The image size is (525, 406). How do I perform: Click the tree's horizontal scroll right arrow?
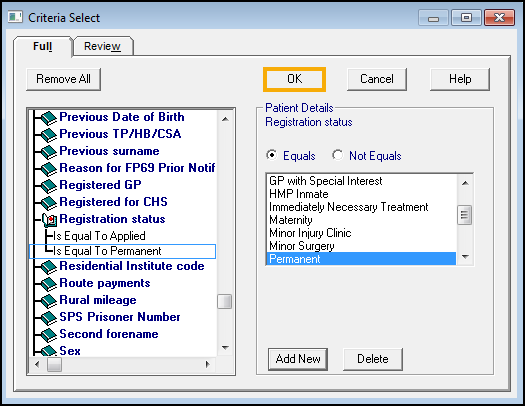click(208, 364)
